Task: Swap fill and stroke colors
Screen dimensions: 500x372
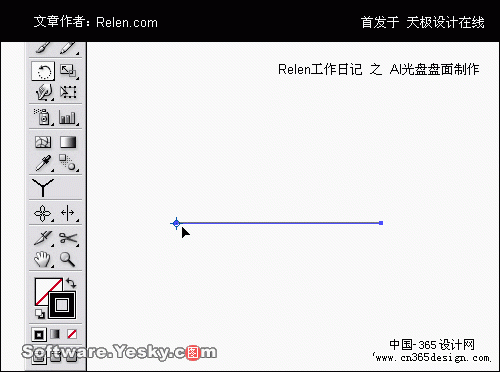Action: [71, 283]
